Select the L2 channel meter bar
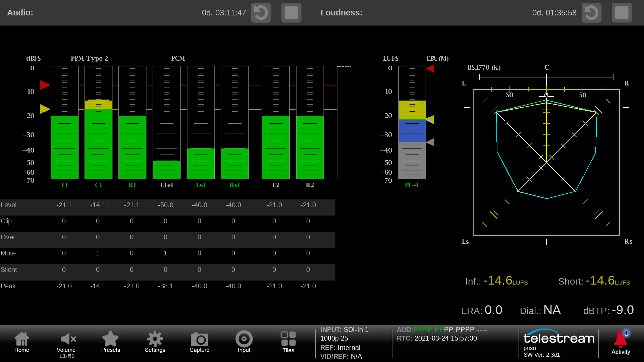Viewport: 644px width, 362px height. [276, 122]
